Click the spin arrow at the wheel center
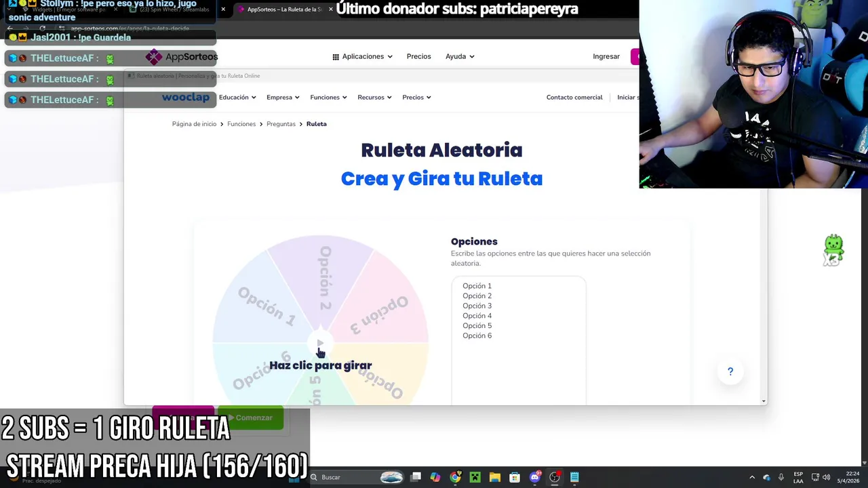868x488 pixels. coord(321,344)
